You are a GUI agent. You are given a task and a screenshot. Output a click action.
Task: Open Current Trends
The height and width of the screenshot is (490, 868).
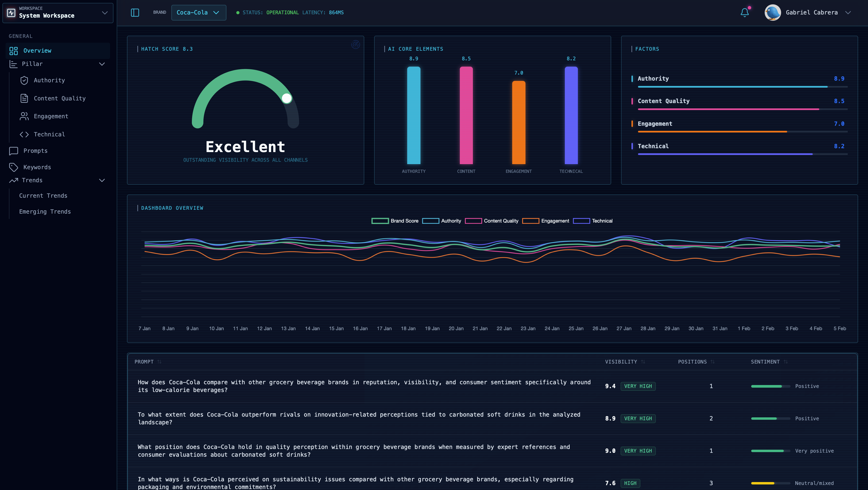pyautogui.click(x=43, y=196)
